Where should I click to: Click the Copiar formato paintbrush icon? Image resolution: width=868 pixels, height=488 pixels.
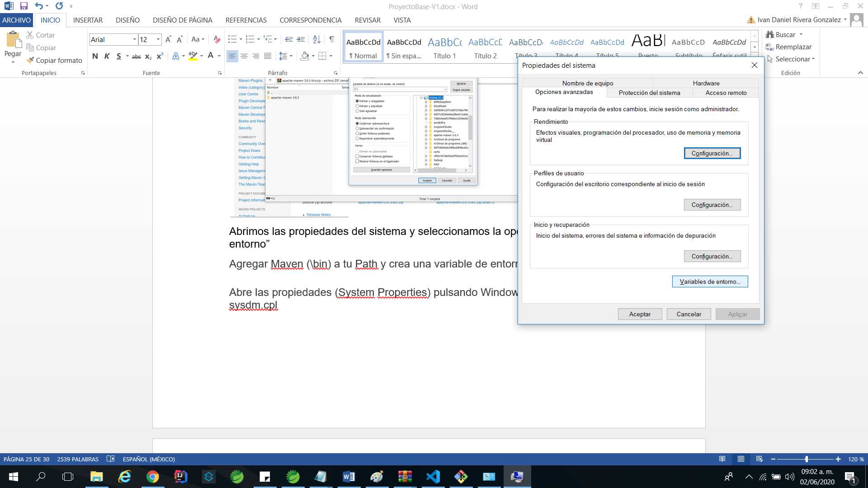click(30, 60)
